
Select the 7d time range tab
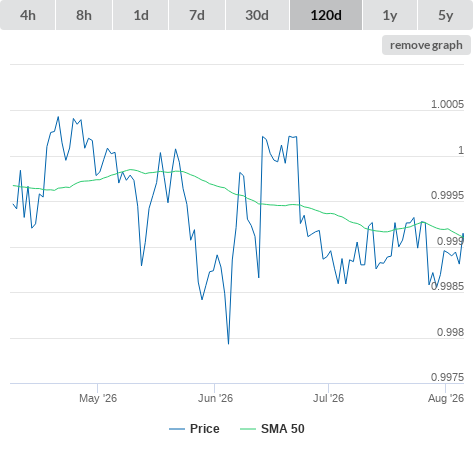pos(197,15)
